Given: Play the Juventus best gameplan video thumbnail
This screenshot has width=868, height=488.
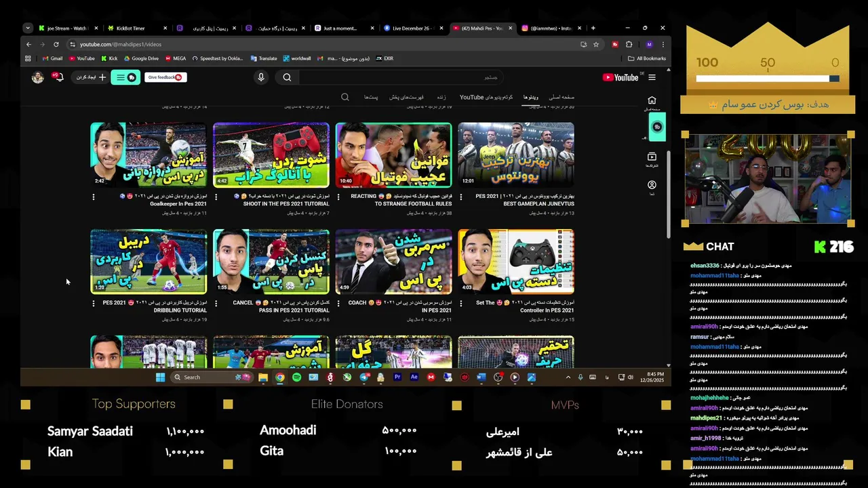Looking at the screenshot, I should tap(516, 155).
